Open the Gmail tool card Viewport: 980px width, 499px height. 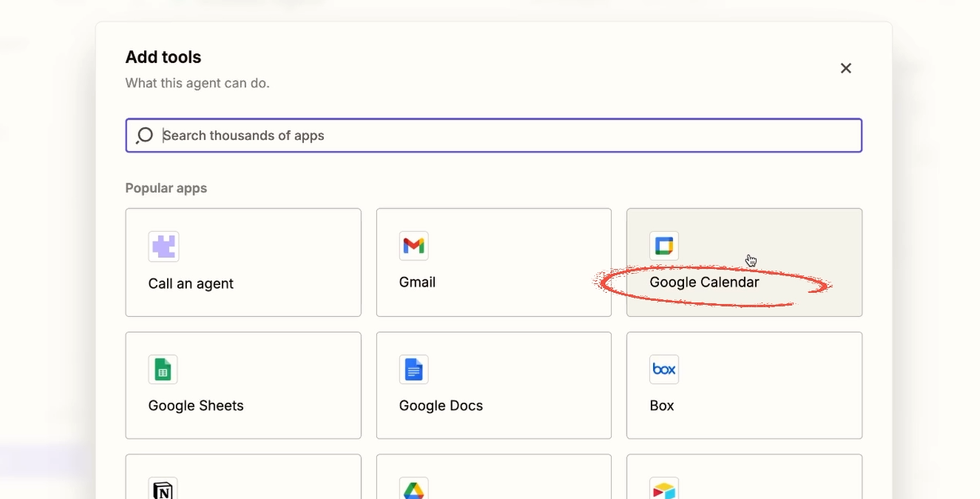point(493,263)
